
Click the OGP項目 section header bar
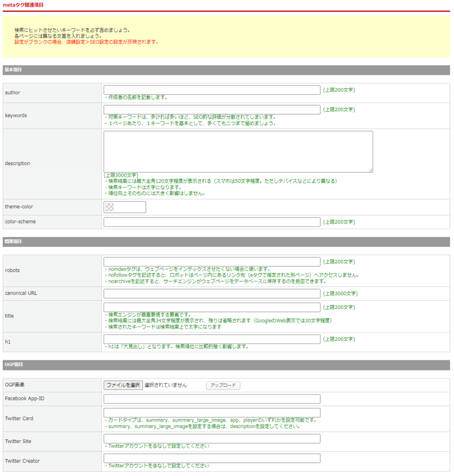[x=226, y=365]
